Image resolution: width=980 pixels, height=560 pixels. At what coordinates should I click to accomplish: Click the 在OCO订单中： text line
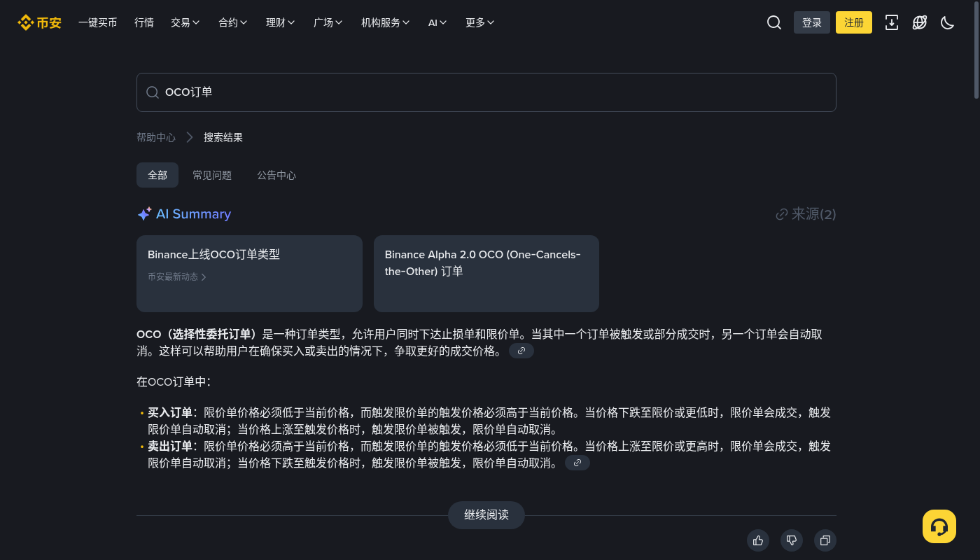click(174, 381)
